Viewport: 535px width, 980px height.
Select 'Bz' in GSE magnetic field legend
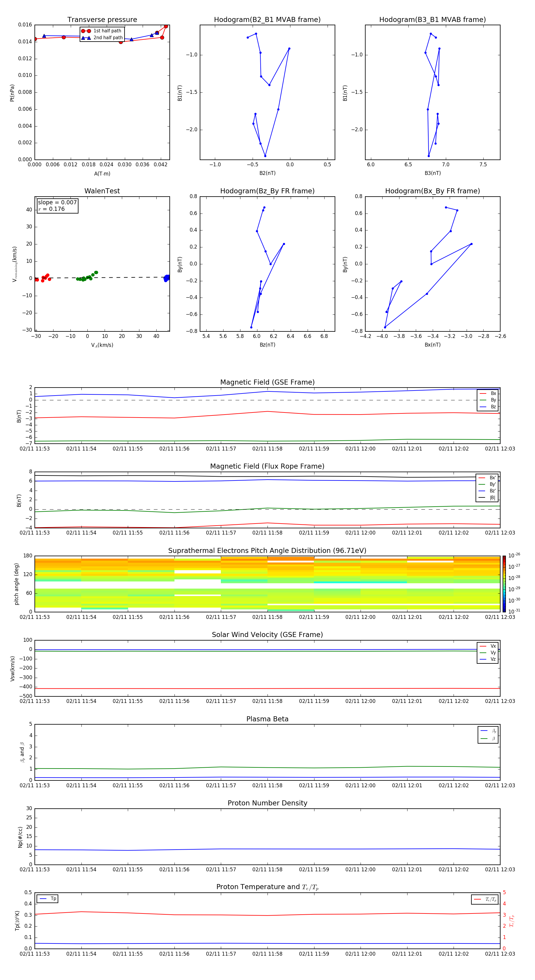[488, 407]
